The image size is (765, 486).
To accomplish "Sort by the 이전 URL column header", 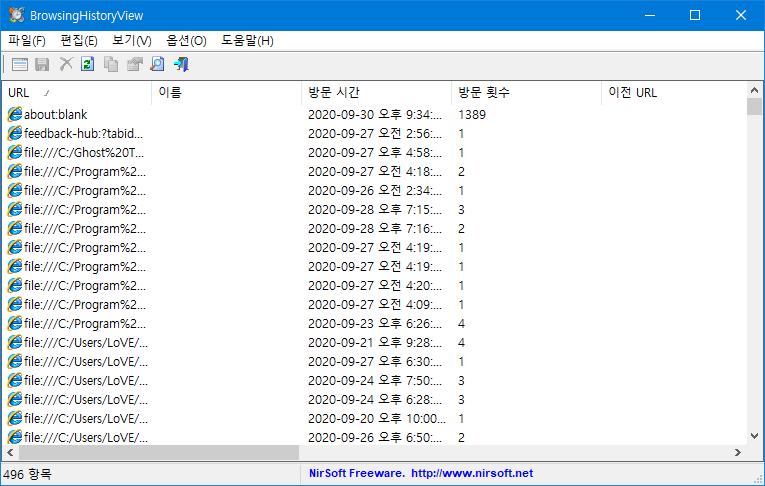I will 673,92.
